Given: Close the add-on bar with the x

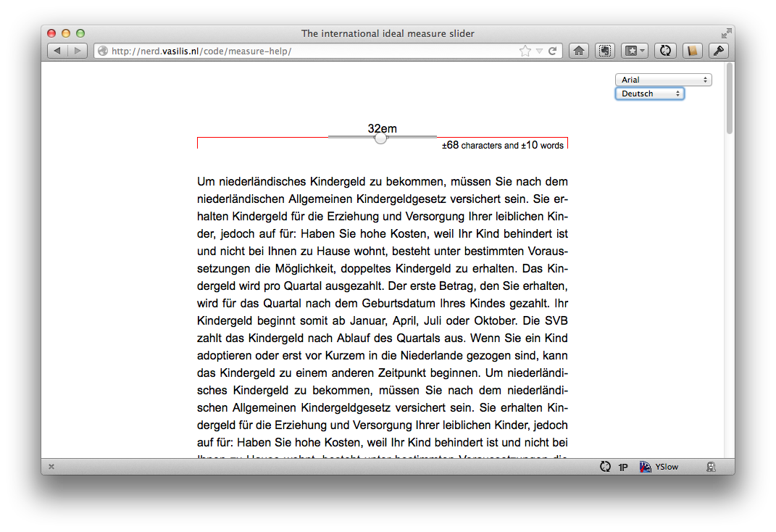Looking at the screenshot, I should [51, 467].
